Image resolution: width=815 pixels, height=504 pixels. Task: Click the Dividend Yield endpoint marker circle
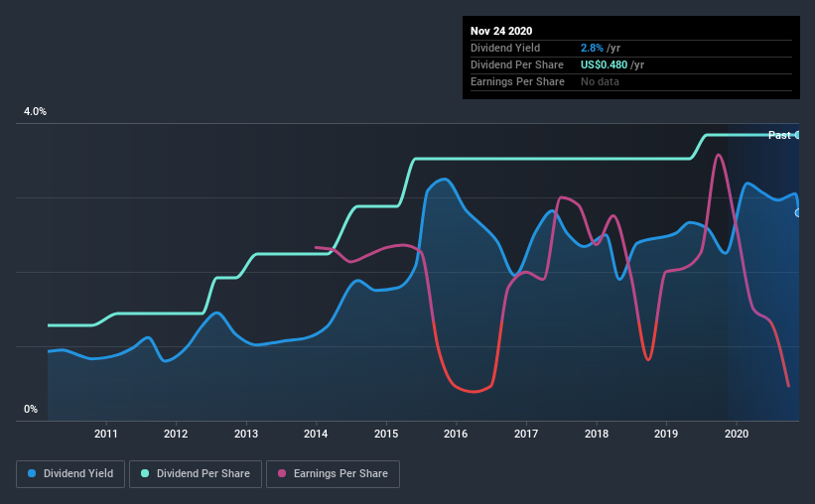[x=797, y=213]
